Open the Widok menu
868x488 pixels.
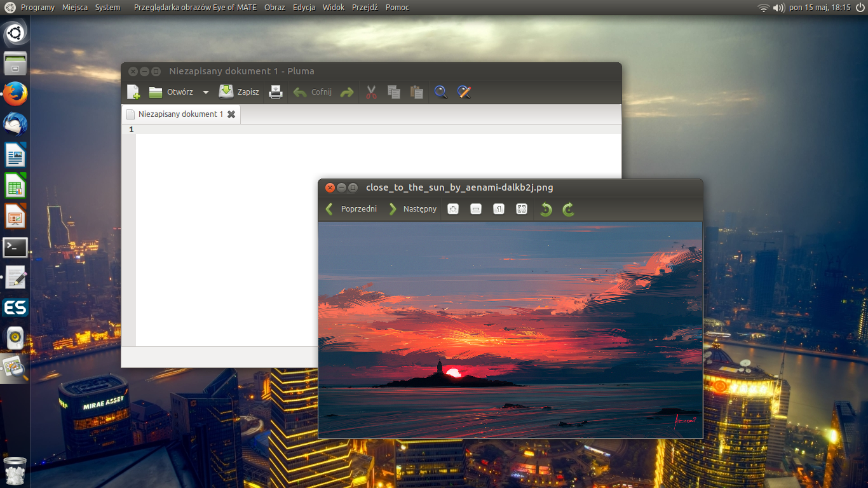pos(334,8)
